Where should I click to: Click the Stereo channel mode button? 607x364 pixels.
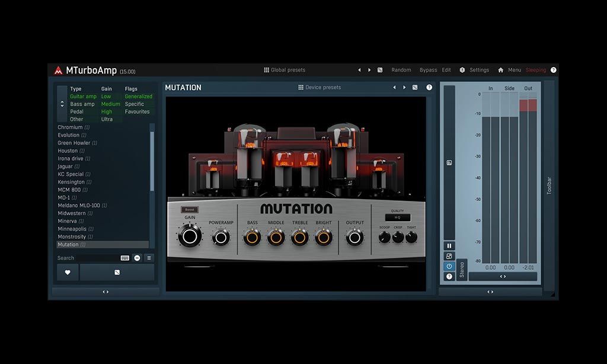click(462, 270)
